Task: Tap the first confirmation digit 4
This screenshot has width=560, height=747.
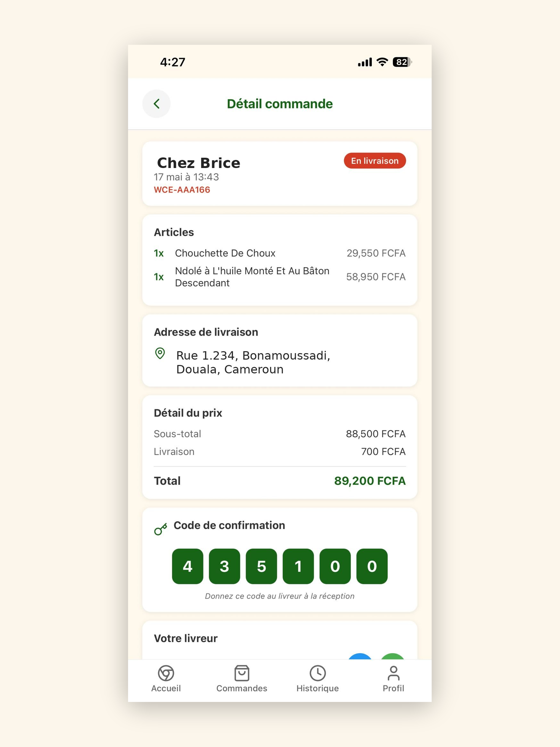Action: [x=188, y=566]
